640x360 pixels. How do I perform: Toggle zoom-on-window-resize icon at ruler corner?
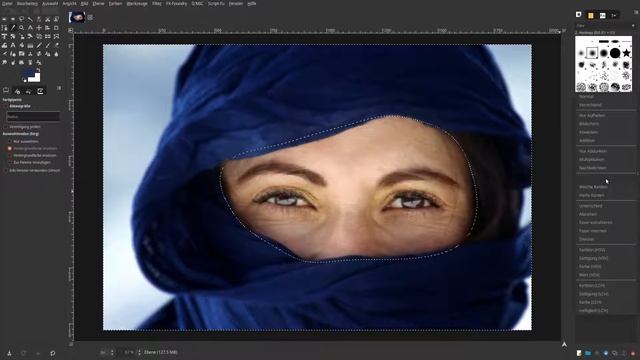(x=564, y=30)
